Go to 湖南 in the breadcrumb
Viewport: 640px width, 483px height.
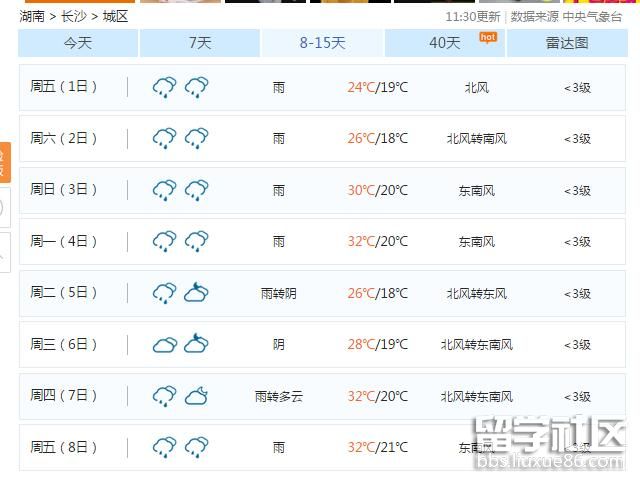[32, 16]
